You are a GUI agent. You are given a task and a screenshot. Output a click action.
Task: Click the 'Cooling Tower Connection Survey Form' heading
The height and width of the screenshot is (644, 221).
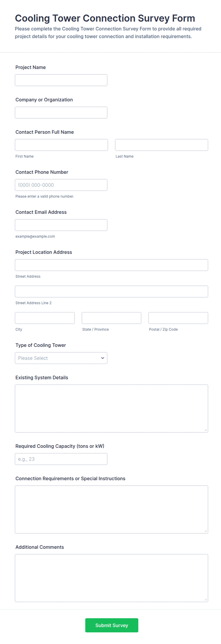click(105, 18)
